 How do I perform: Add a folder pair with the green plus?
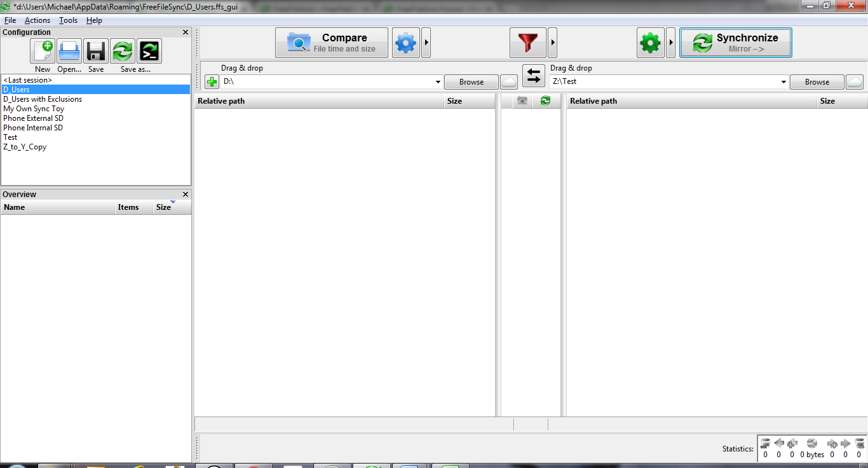click(212, 82)
